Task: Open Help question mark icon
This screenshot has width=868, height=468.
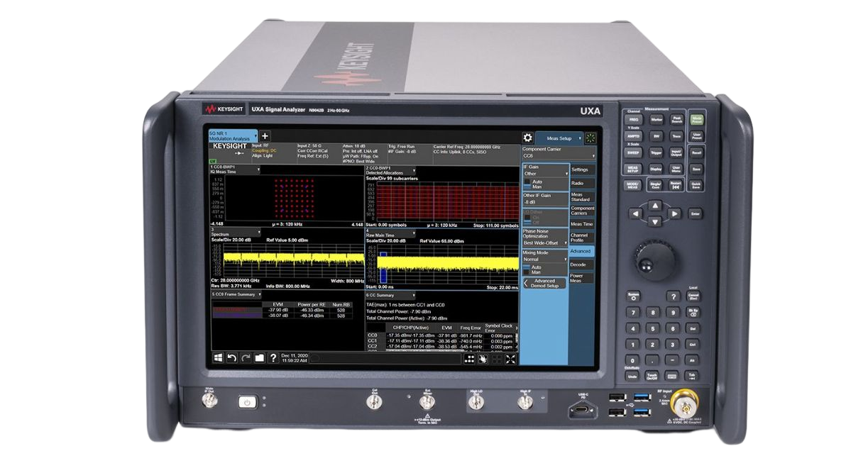Action: 273,358
